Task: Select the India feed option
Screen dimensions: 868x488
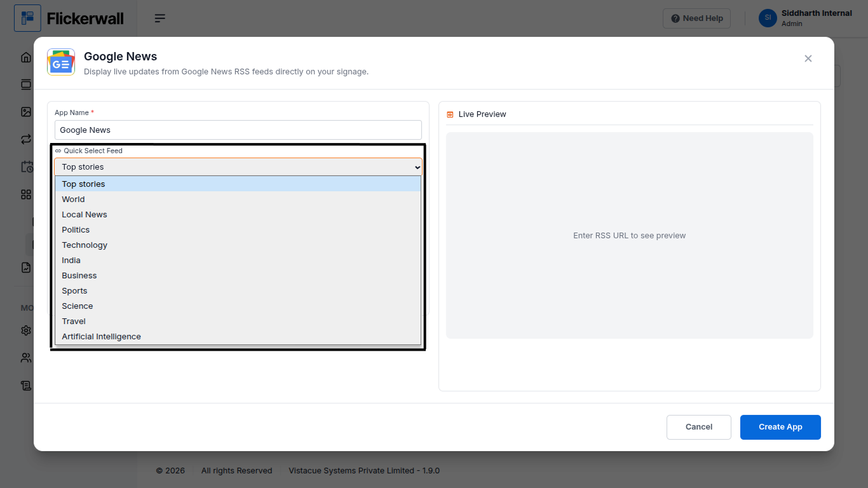Action: [x=238, y=260]
